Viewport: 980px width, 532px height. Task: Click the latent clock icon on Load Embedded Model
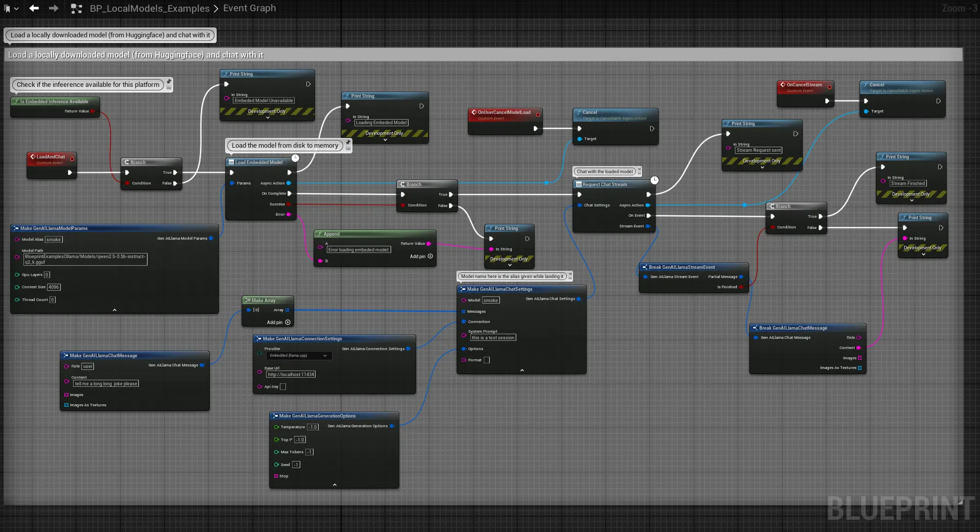(x=295, y=158)
